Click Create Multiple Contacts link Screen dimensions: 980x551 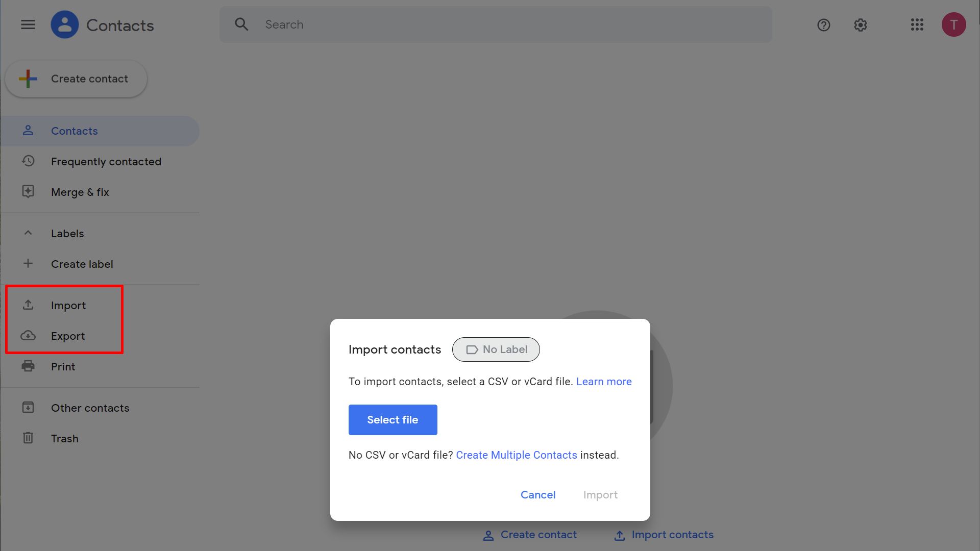[516, 455]
